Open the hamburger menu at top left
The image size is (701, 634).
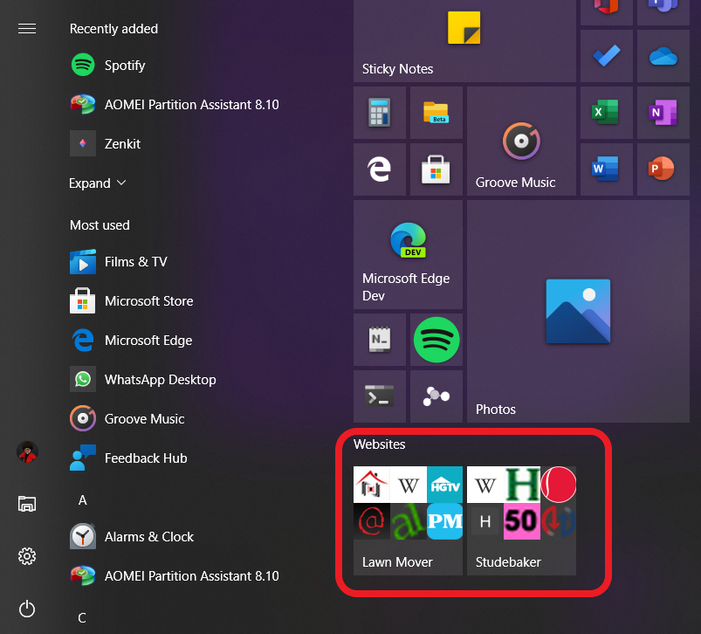point(27,29)
